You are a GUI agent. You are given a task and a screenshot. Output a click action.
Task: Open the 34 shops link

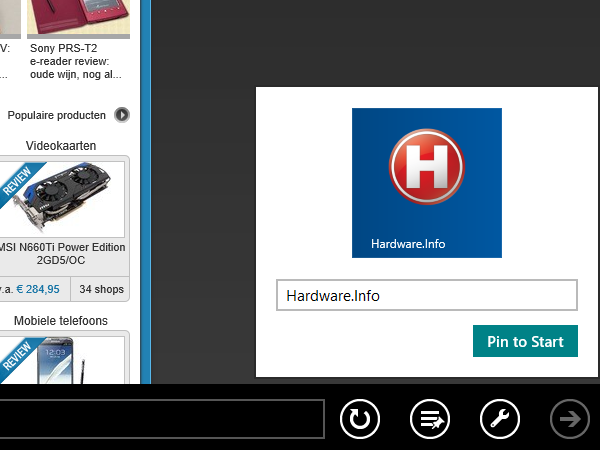click(101, 289)
